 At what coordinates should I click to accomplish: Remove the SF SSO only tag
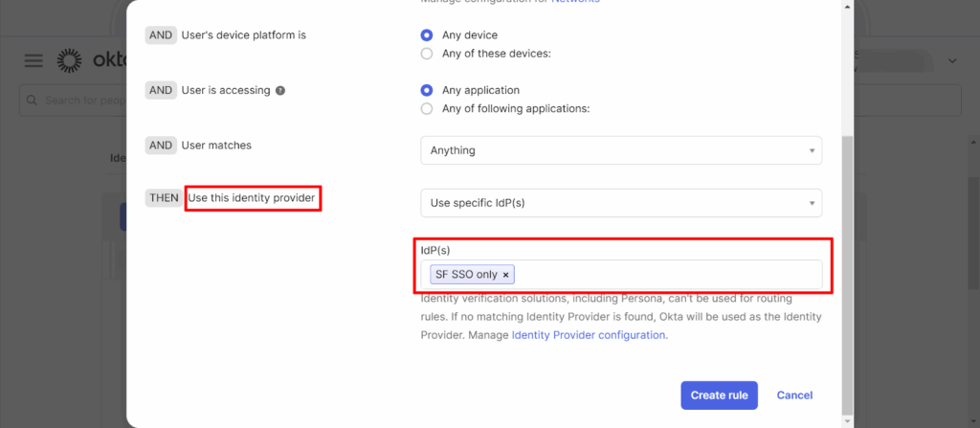click(505, 275)
